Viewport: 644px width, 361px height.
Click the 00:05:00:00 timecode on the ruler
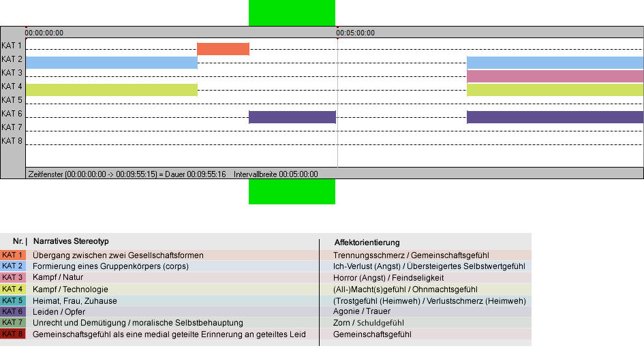tap(355, 33)
